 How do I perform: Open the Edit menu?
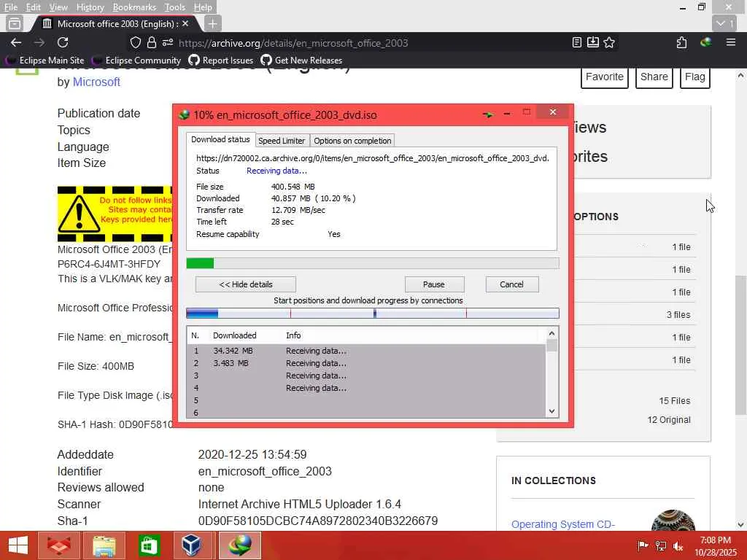[33, 7]
